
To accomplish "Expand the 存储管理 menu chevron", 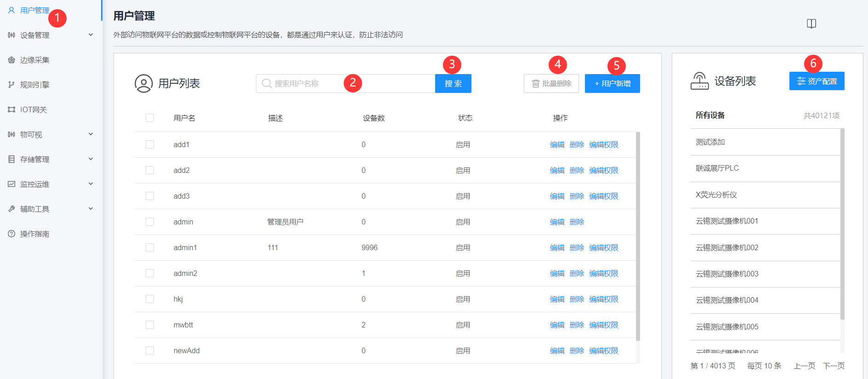I will (91, 159).
